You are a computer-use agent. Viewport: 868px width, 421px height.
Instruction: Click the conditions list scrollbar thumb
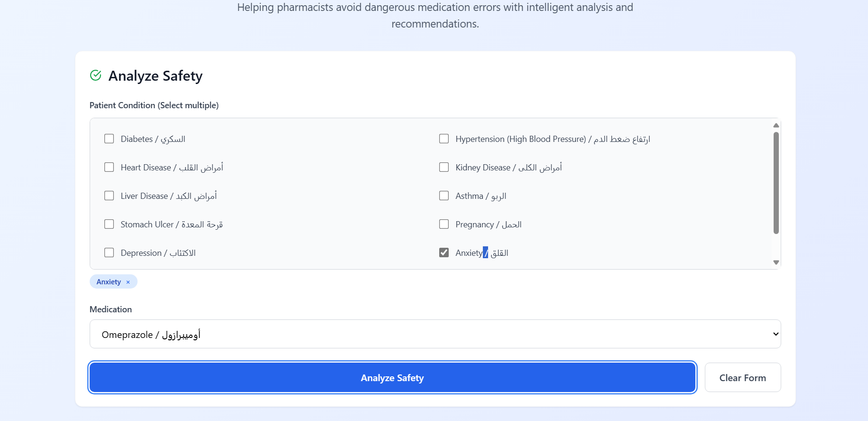coord(776,183)
